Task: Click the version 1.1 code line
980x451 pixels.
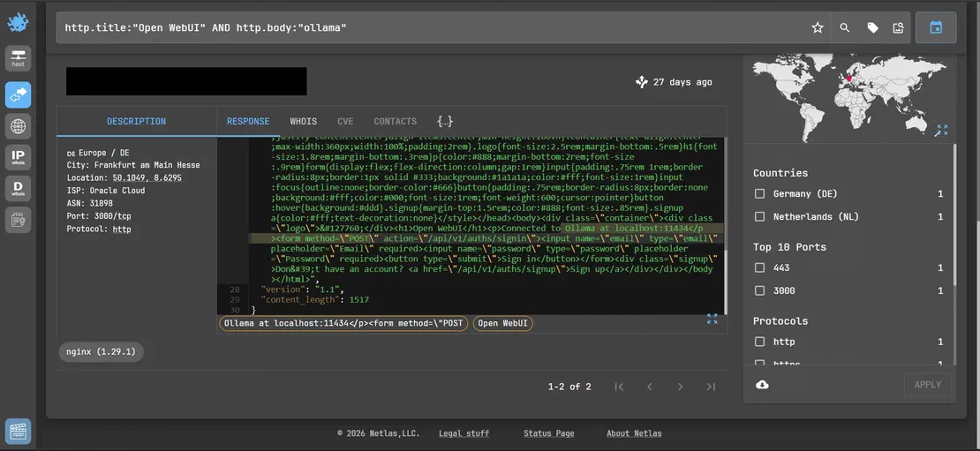Action: coord(303,289)
